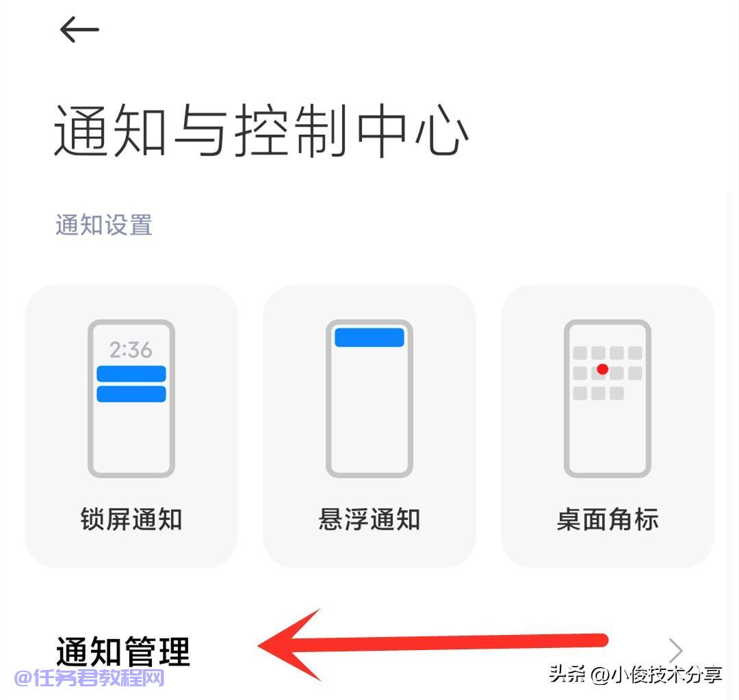The image size is (739, 700).
Task: Click the 2:36 clock in lock screen preview
Action: (x=131, y=350)
